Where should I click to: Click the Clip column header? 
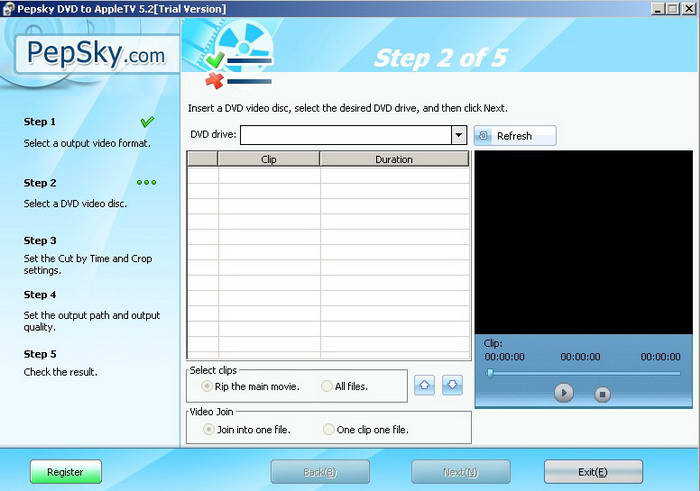(x=269, y=159)
